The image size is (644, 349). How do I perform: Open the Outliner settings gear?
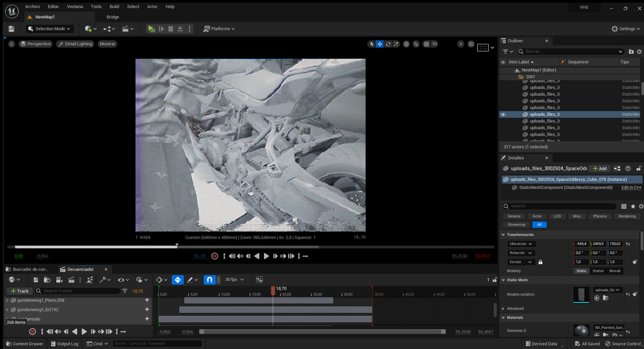tap(639, 52)
